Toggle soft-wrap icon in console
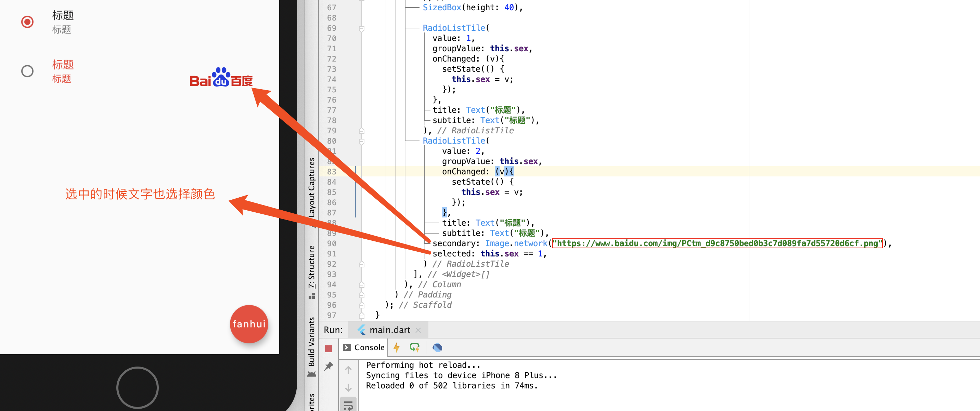This screenshot has height=411, width=980. 348,405
